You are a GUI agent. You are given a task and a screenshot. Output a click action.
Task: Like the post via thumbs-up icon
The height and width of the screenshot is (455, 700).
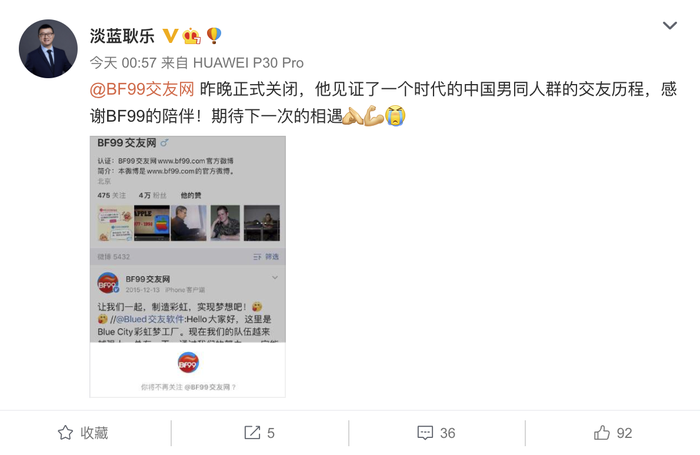(x=602, y=433)
